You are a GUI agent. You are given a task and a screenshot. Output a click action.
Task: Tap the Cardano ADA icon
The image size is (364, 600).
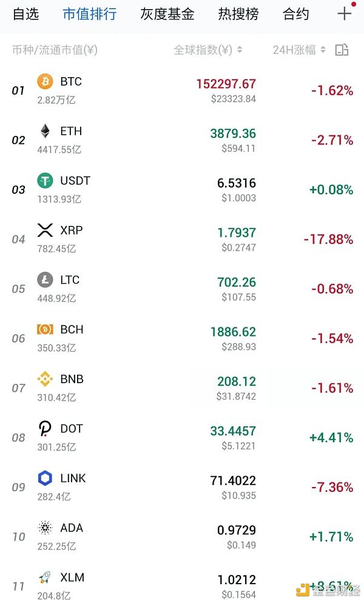tap(45, 528)
